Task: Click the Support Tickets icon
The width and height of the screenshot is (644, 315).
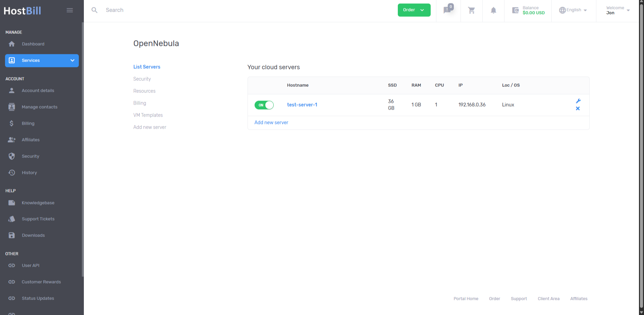Action: pyautogui.click(x=12, y=219)
